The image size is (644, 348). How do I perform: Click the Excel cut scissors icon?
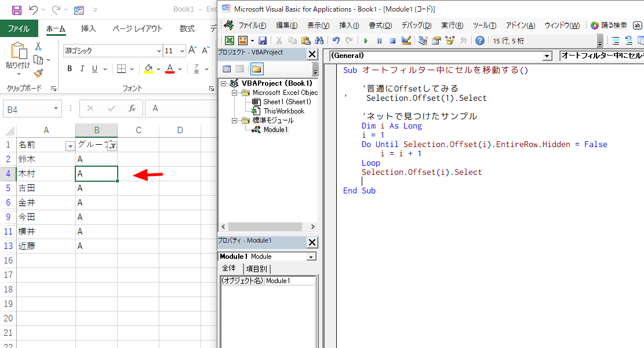pos(38,46)
